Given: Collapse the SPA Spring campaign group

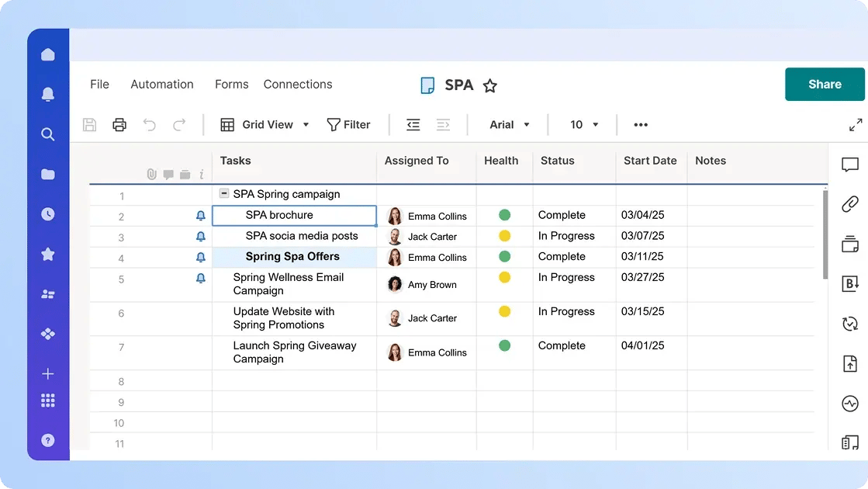Looking at the screenshot, I should coord(223,193).
